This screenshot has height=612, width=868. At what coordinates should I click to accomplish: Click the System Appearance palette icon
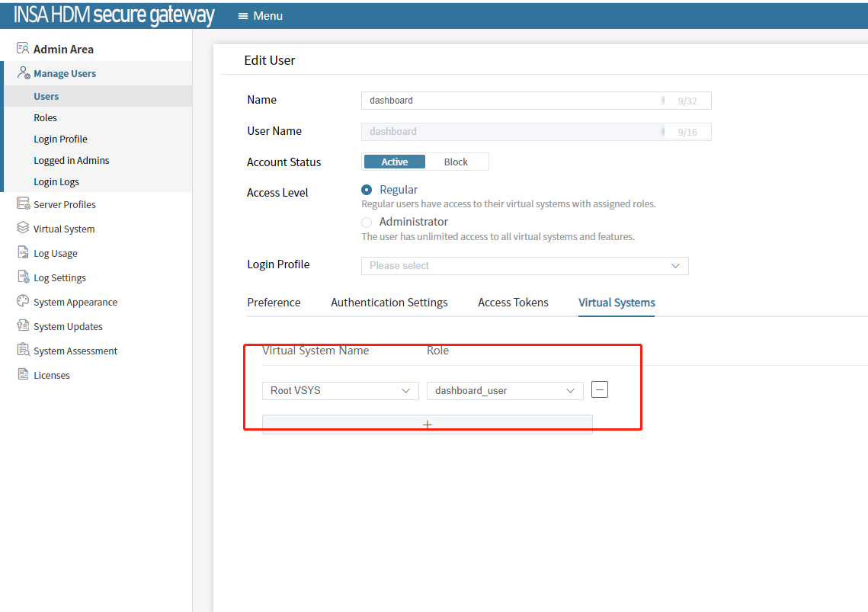pos(23,302)
